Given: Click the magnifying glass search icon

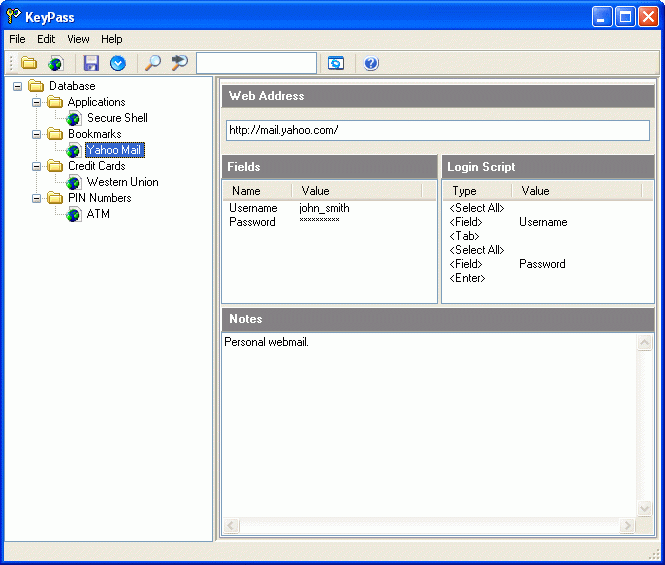Looking at the screenshot, I should click(x=153, y=63).
